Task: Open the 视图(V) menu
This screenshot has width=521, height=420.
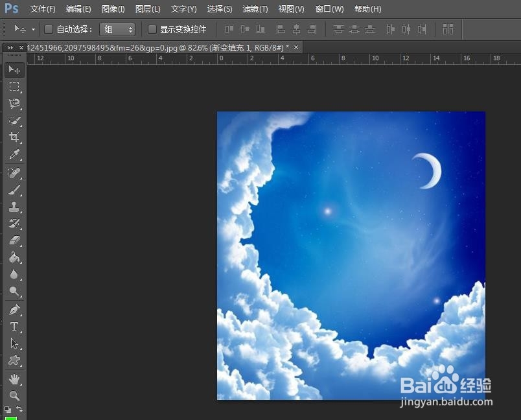Action: 291,9
